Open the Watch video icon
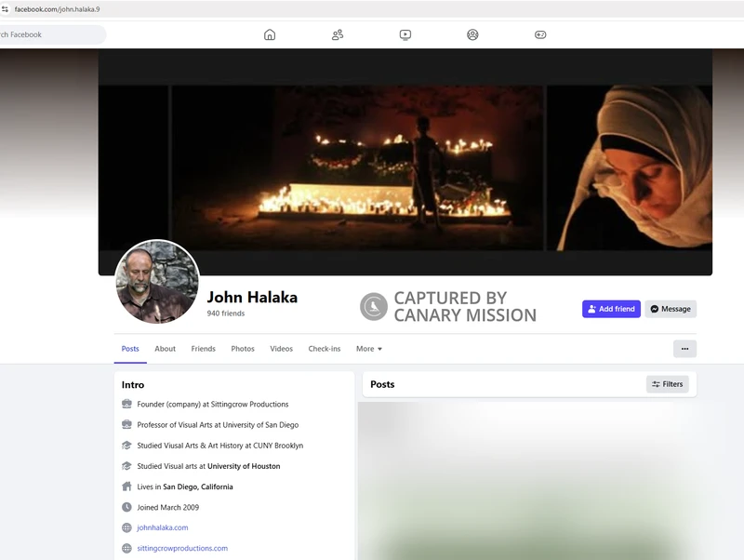This screenshot has width=744, height=560. coord(404,34)
